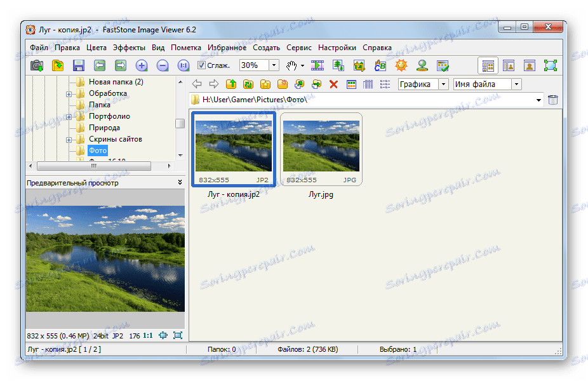This screenshot has height=381, width=588.
Task: Delete selected file with red X
Action: click(333, 84)
